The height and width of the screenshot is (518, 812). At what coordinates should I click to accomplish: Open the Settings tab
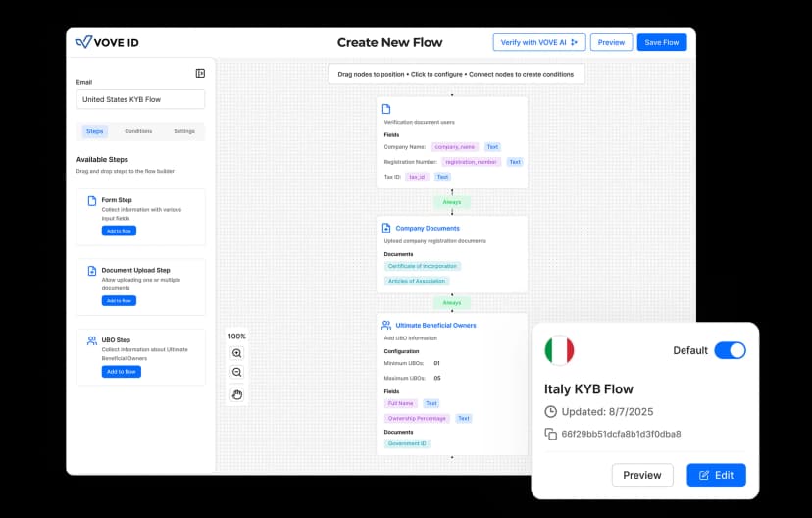(183, 131)
